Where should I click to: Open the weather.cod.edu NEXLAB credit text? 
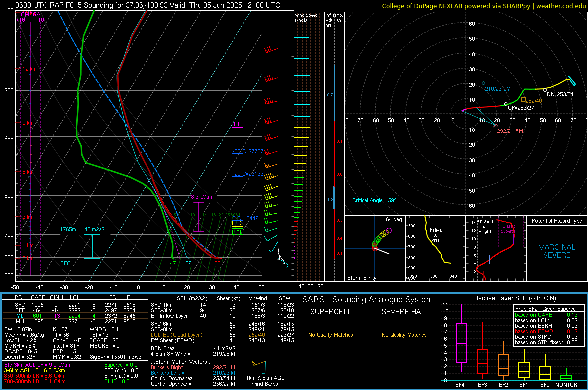(x=484, y=6)
